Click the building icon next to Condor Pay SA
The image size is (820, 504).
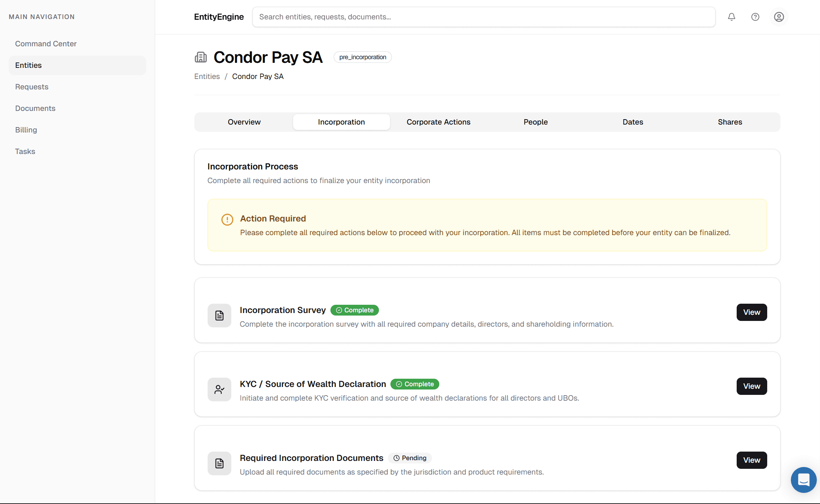tap(201, 57)
